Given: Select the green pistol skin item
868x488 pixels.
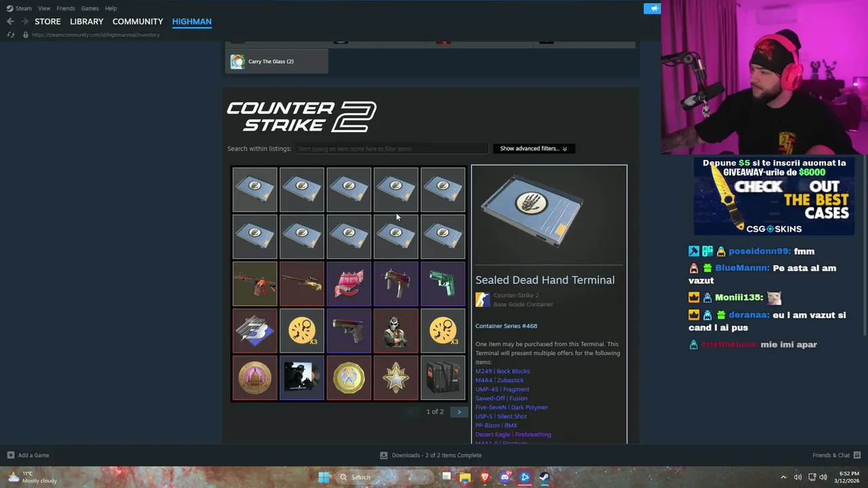Looking at the screenshot, I should (x=443, y=284).
